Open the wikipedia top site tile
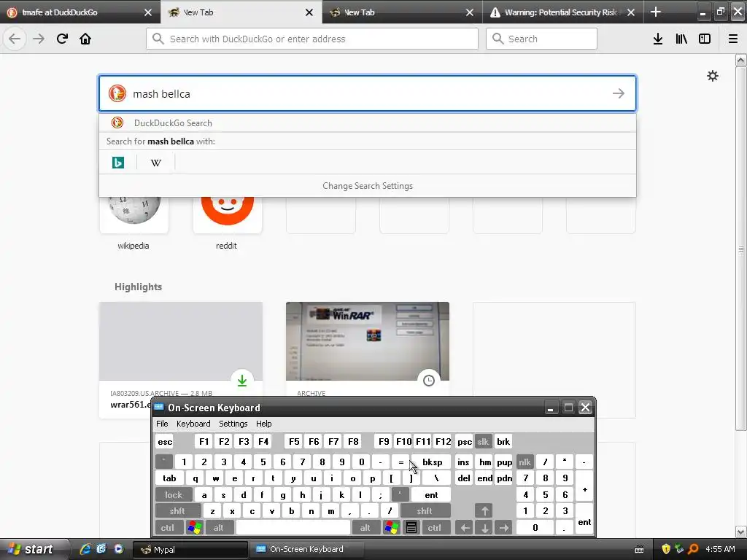Screen dimensions: 747x560 [x=134, y=214]
